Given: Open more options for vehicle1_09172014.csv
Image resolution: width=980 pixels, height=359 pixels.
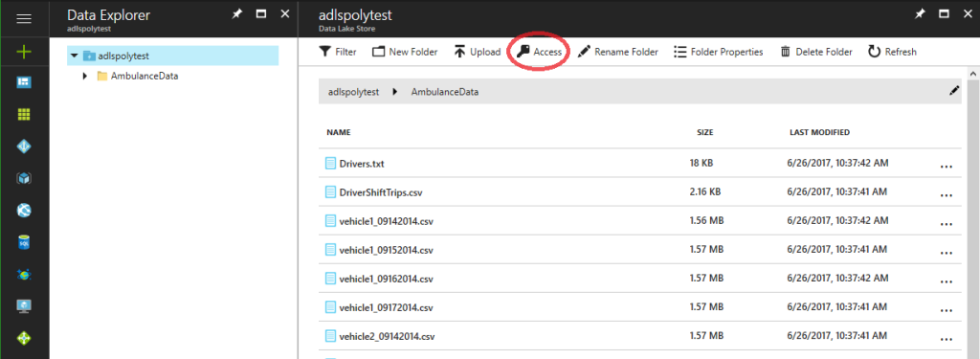Looking at the screenshot, I should (947, 310).
